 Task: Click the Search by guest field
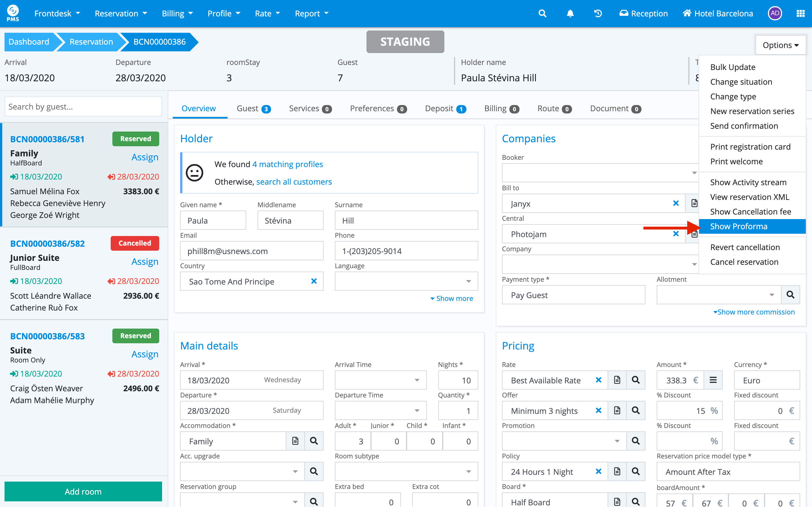[83, 107]
